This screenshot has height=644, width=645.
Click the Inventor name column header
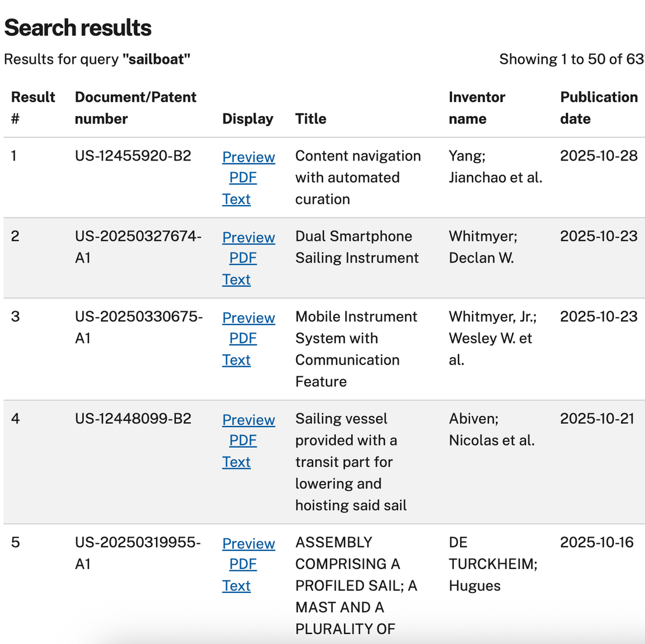coord(476,108)
